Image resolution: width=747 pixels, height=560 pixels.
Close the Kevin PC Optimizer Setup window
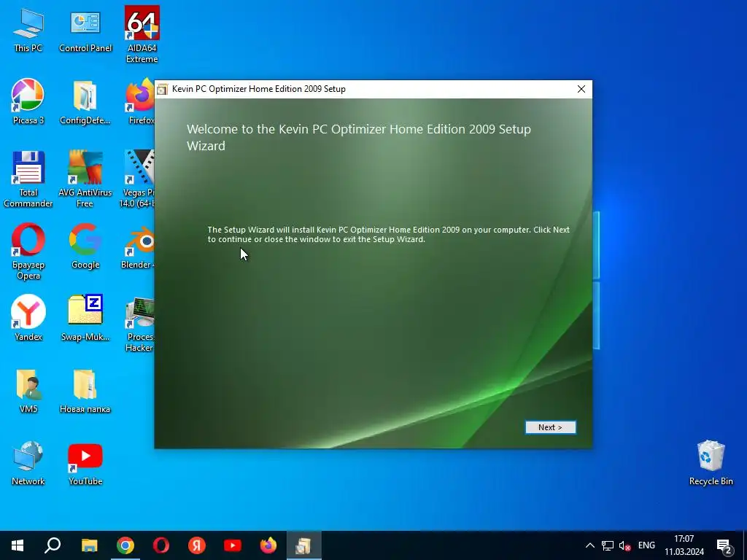pyautogui.click(x=581, y=89)
